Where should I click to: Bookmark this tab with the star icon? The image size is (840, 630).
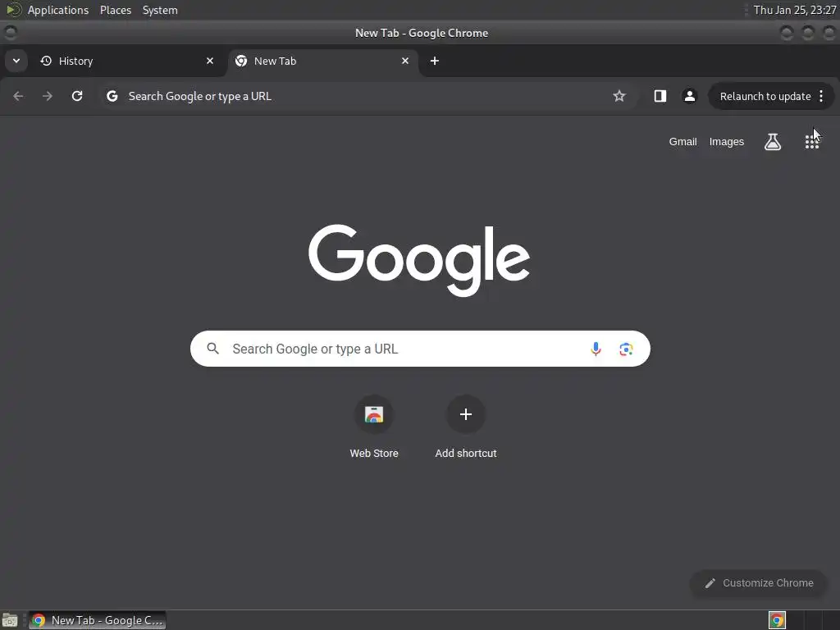click(x=619, y=97)
